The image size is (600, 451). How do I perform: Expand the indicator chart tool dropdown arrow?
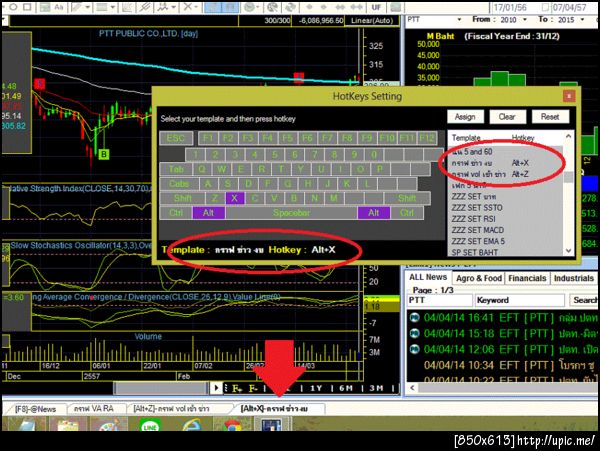point(174,7)
